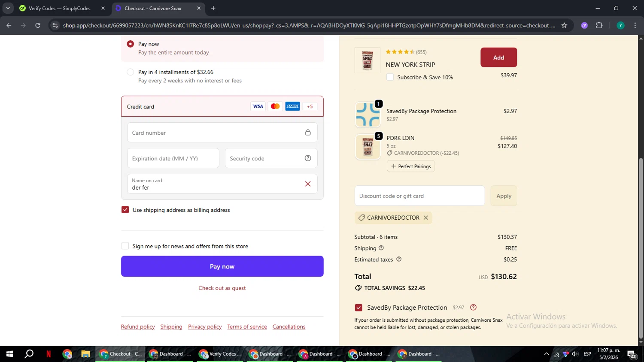The height and width of the screenshot is (362, 644).
Task: Open the Refund policy link
Action: click(x=138, y=327)
